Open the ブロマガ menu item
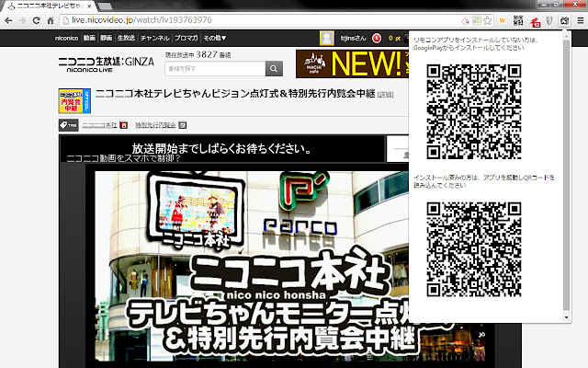This screenshot has height=368, width=588. [187, 38]
